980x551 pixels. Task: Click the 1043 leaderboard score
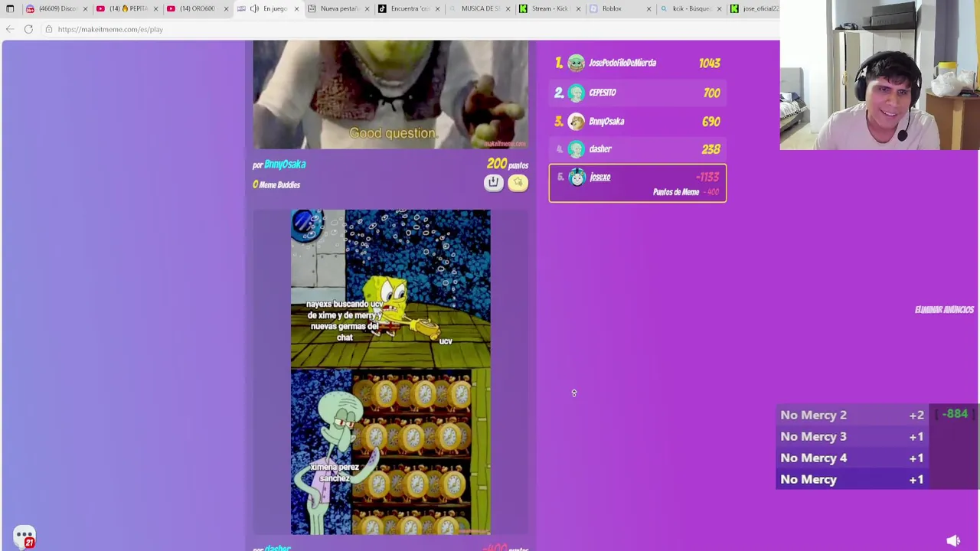709,64
